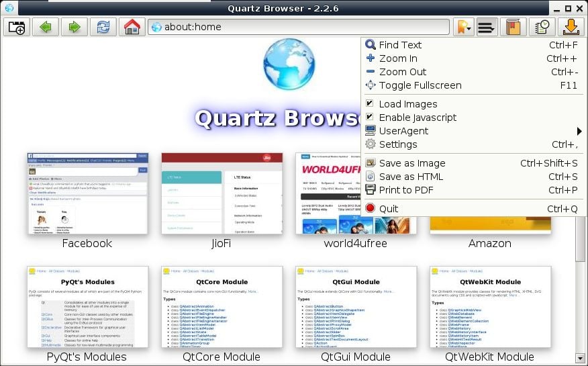Open the home page via the house icon

[x=132, y=27]
